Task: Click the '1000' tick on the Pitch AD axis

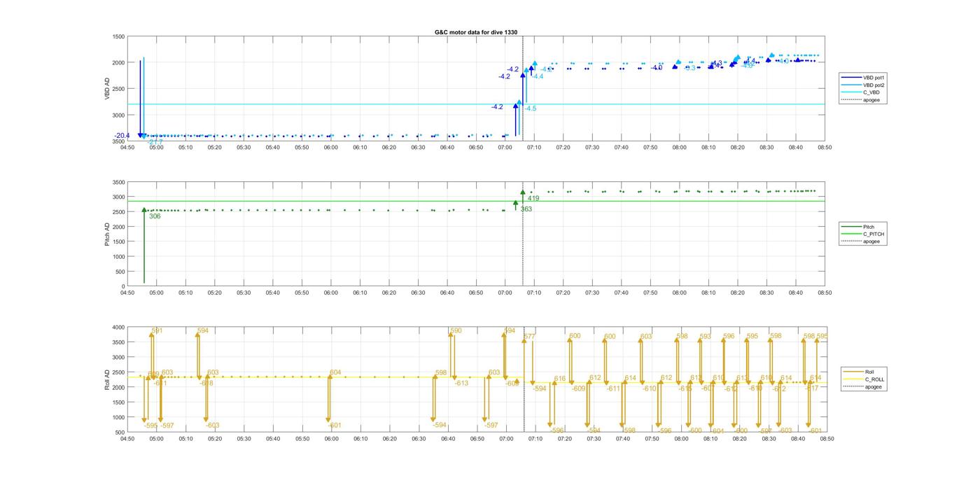Action: [x=119, y=257]
